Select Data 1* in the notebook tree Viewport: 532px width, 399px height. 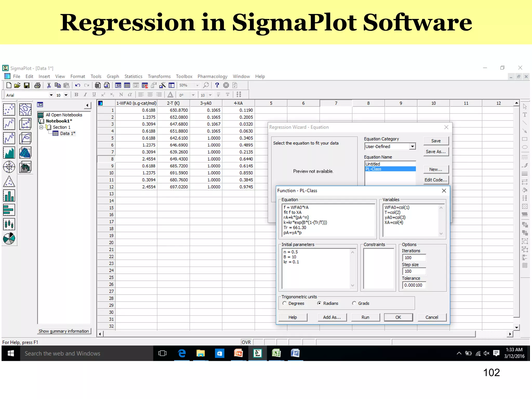click(x=68, y=133)
